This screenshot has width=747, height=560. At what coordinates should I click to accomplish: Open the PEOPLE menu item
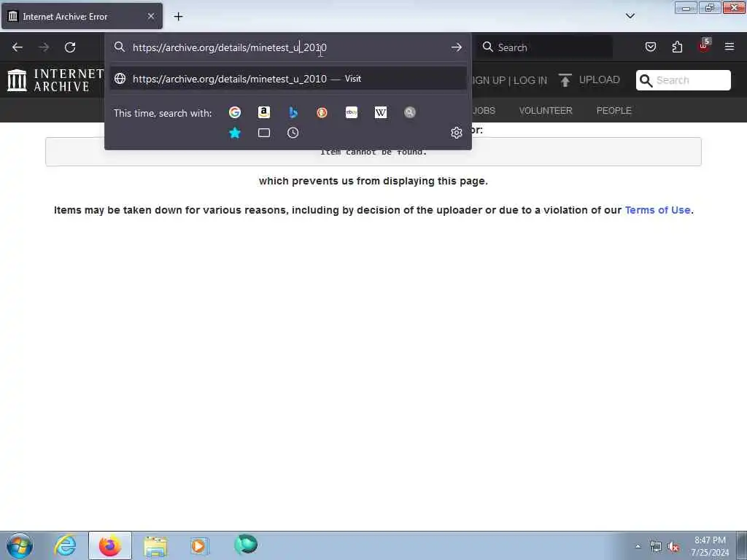click(x=614, y=111)
